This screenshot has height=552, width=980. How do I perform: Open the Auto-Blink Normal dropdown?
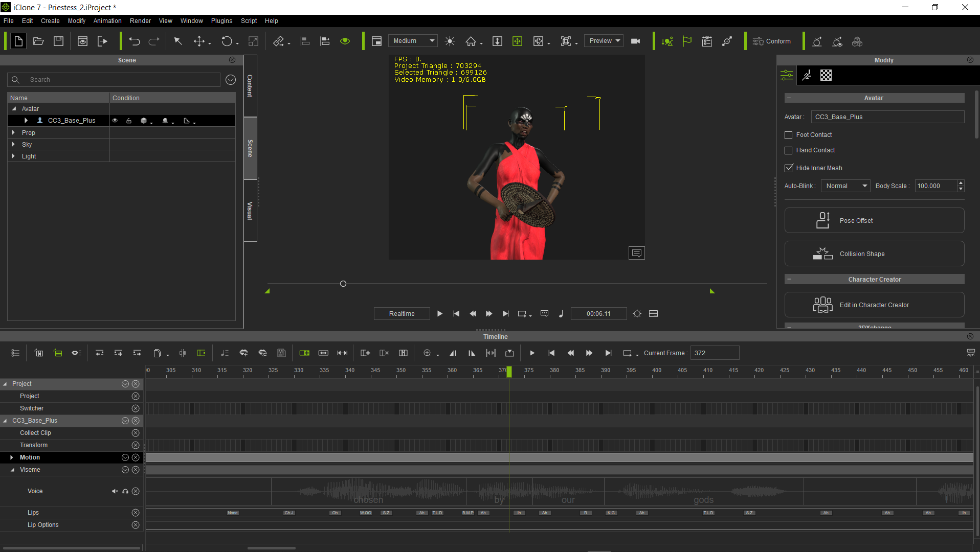(845, 186)
